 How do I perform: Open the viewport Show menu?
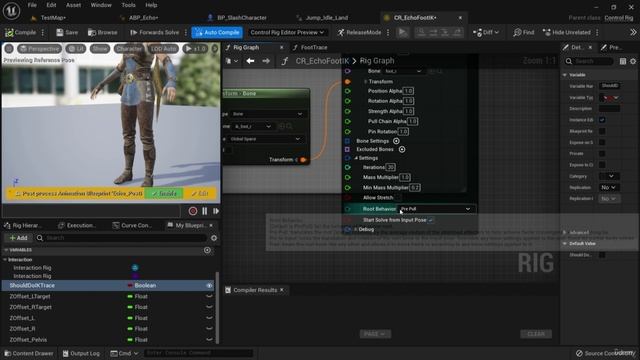pyautogui.click(x=100, y=49)
